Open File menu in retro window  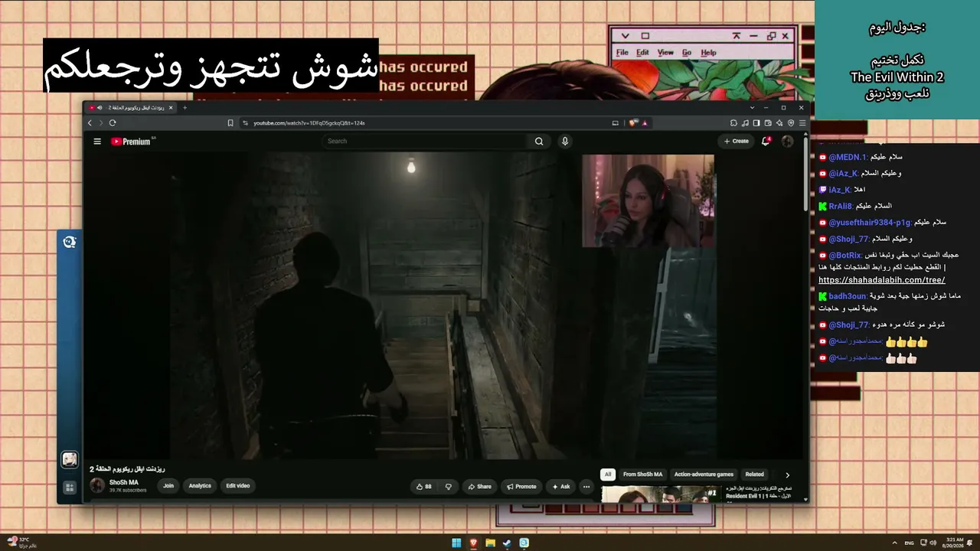(x=622, y=53)
